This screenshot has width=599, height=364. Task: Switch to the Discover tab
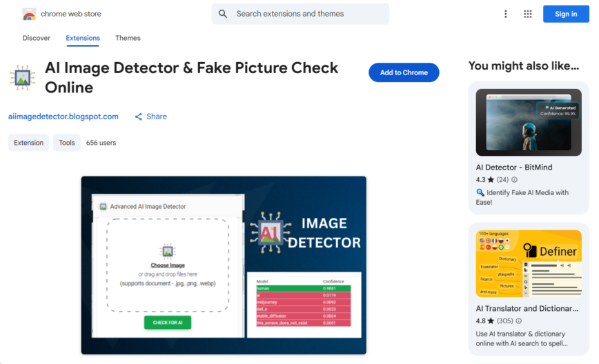pyautogui.click(x=37, y=38)
